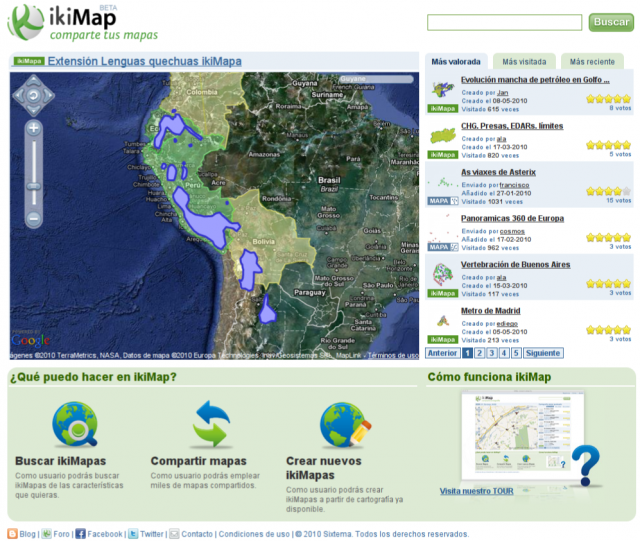This screenshot has height=541, width=640.
Task: Click the ikiMap globe logo
Action: tap(25, 22)
